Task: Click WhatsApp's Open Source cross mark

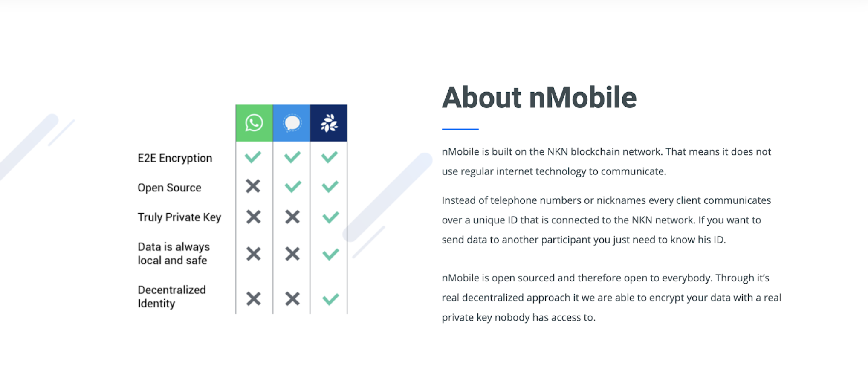Action: [x=253, y=186]
